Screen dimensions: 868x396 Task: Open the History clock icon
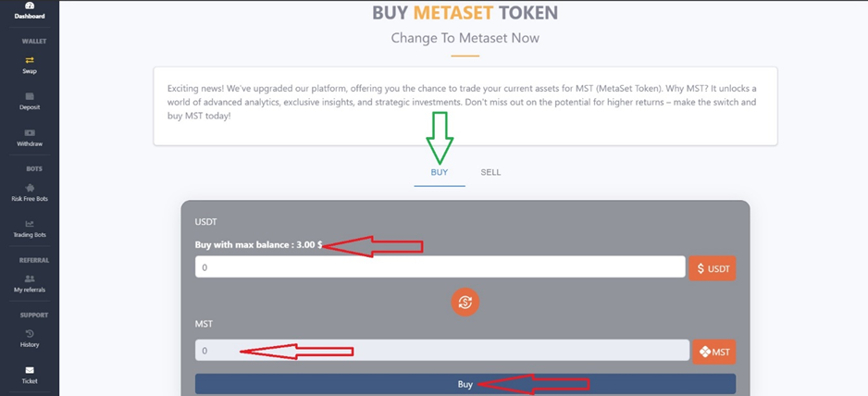pos(30,333)
